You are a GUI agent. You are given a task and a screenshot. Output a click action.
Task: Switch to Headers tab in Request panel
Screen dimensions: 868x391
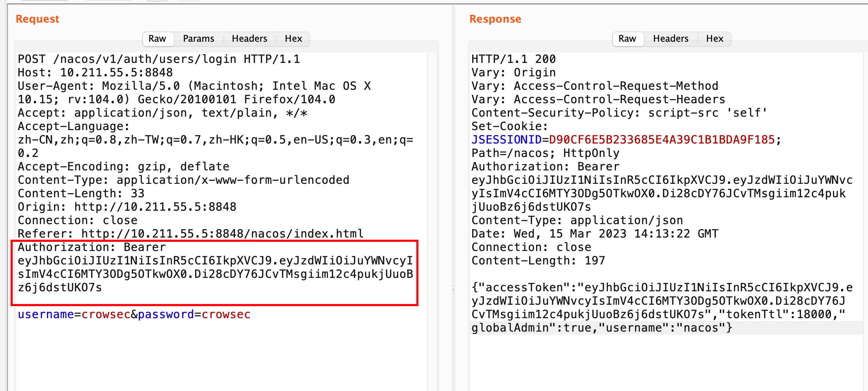pyautogui.click(x=250, y=39)
